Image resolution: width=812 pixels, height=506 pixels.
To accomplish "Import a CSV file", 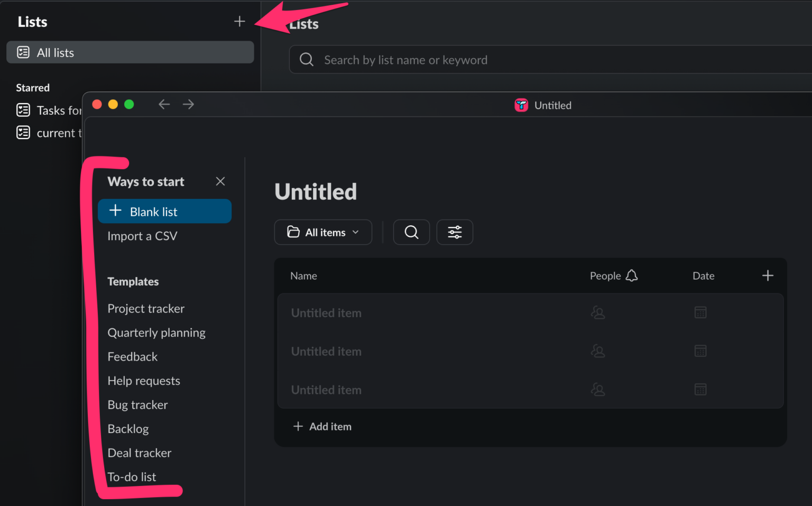I will click(x=142, y=236).
